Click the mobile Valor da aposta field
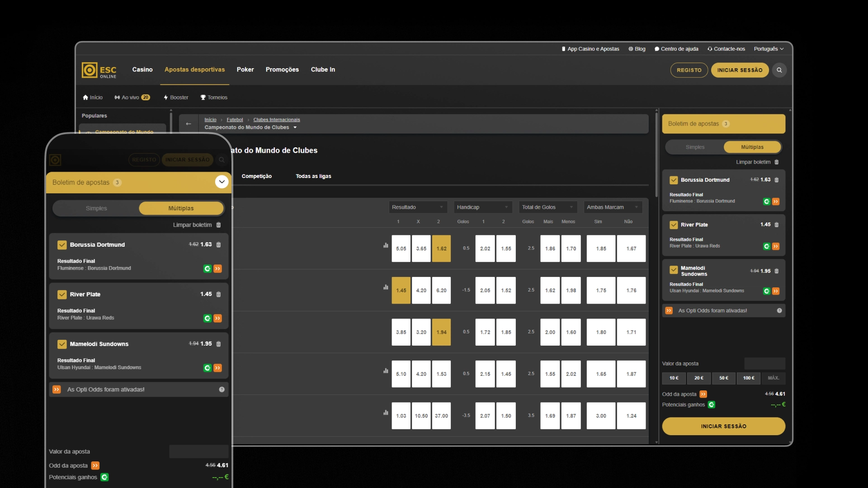 tap(199, 451)
